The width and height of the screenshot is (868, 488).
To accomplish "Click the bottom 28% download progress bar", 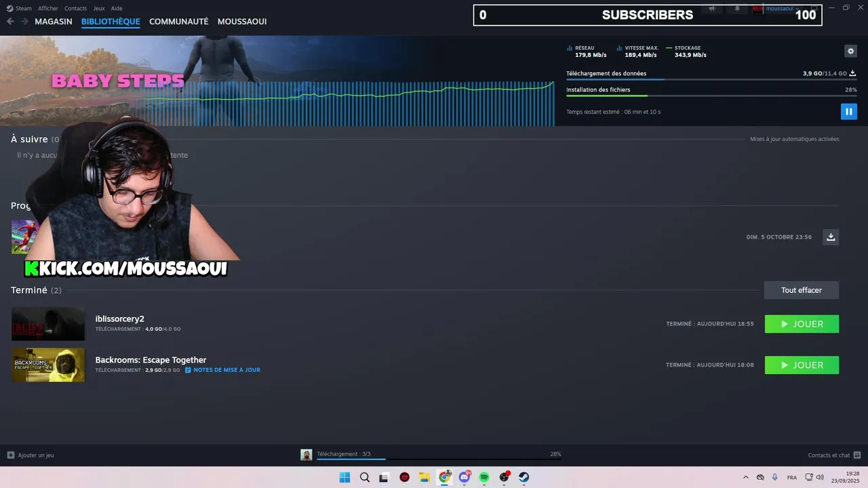I will coord(439,459).
